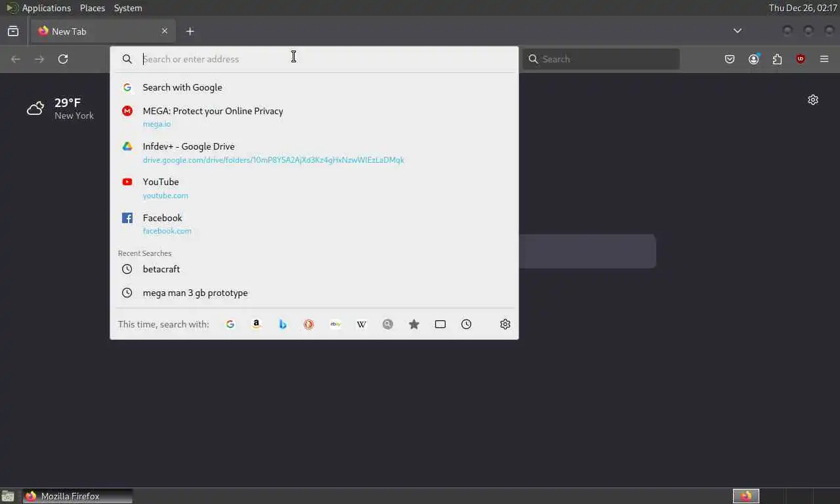Limit the search to open Tabs icon
Screen dimensions: 840x504
tap(440, 324)
